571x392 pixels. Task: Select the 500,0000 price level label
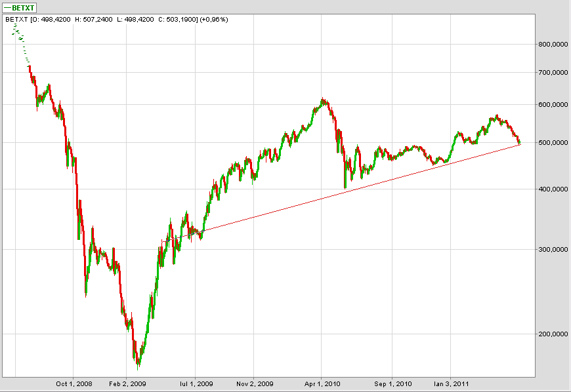(x=553, y=142)
